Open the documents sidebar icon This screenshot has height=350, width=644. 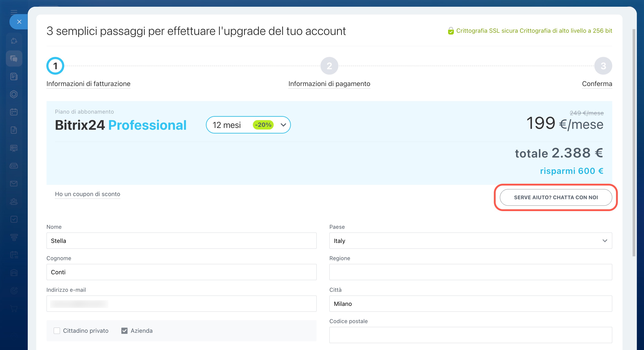point(14,130)
